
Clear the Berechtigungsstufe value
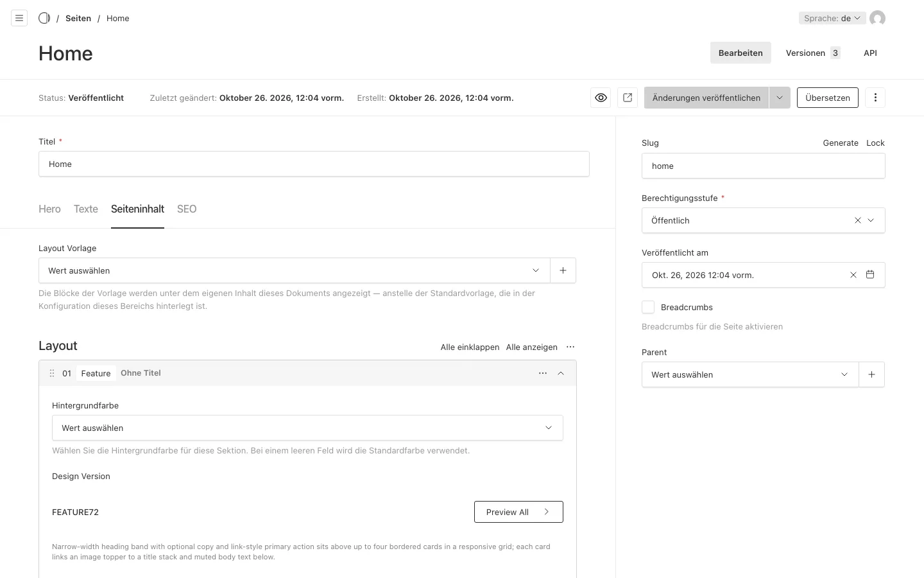[857, 220]
